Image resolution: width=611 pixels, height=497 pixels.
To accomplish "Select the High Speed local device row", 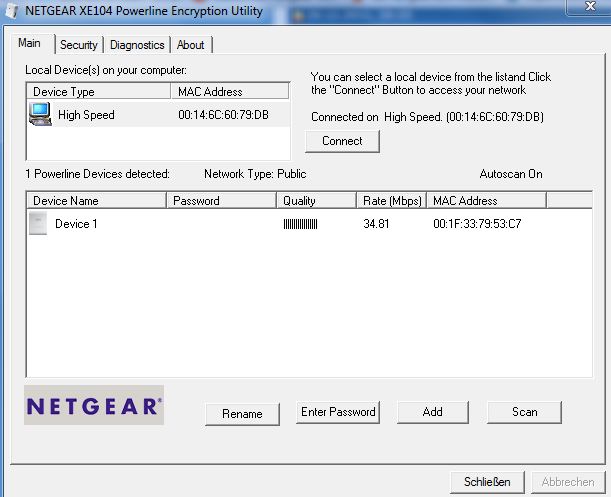I will [x=158, y=114].
